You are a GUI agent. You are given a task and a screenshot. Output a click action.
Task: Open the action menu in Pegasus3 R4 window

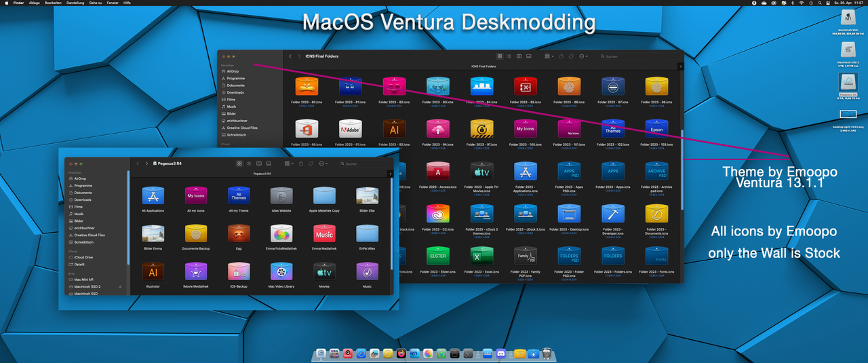(323, 164)
